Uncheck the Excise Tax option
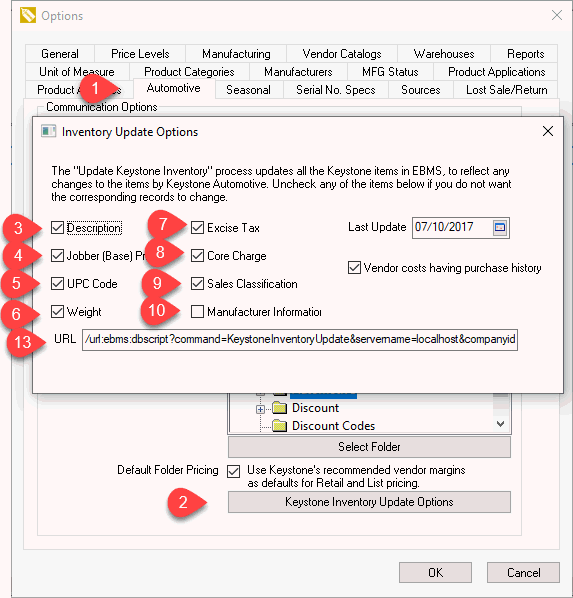The width and height of the screenshot is (573, 598). click(197, 228)
